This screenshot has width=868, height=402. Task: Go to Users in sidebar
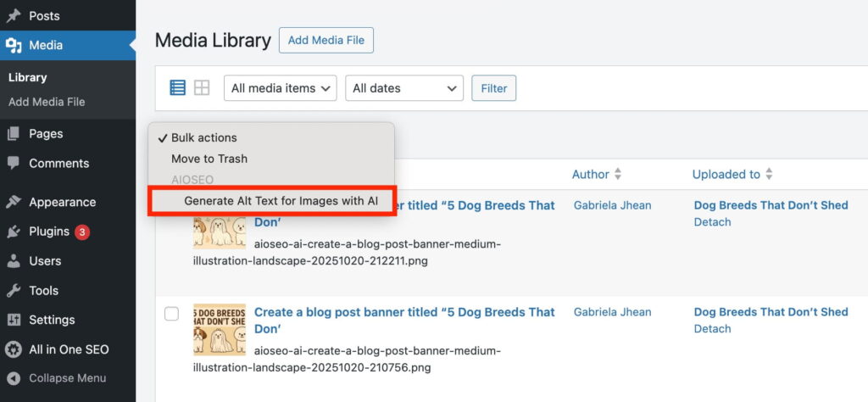click(45, 261)
